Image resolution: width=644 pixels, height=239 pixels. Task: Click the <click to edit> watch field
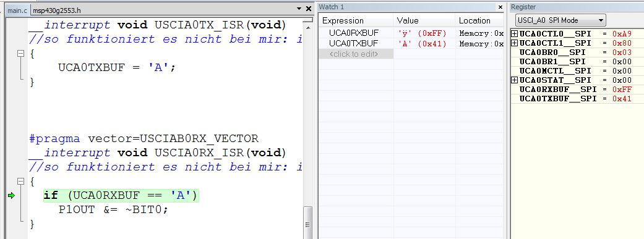356,54
